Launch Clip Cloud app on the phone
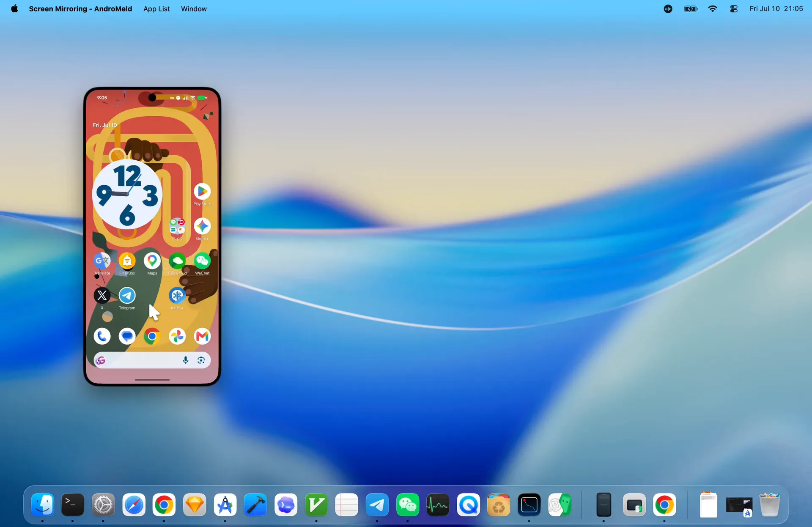The width and height of the screenshot is (812, 527). pos(177,261)
